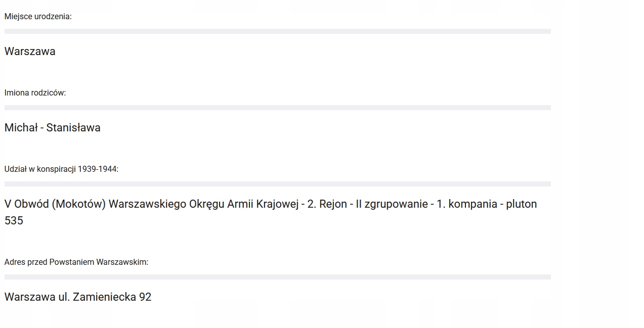This screenshot has height=328, width=644.
Task: Click the word '(Mokotów)'
Action: point(78,204)
